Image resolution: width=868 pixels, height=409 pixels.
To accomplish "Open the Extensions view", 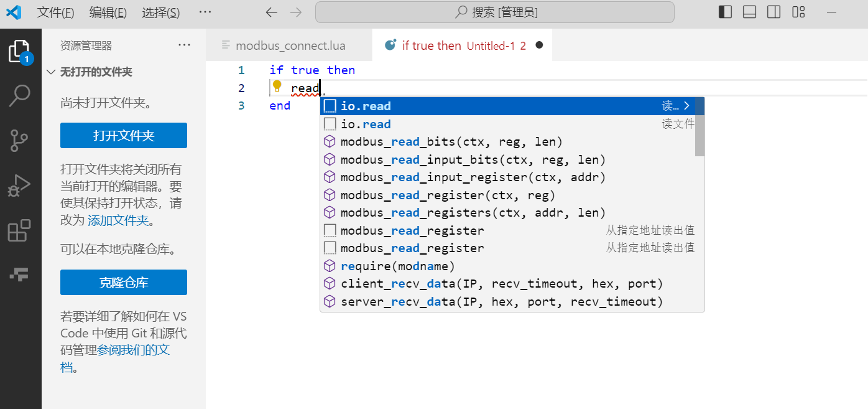I will click(20, 230).
